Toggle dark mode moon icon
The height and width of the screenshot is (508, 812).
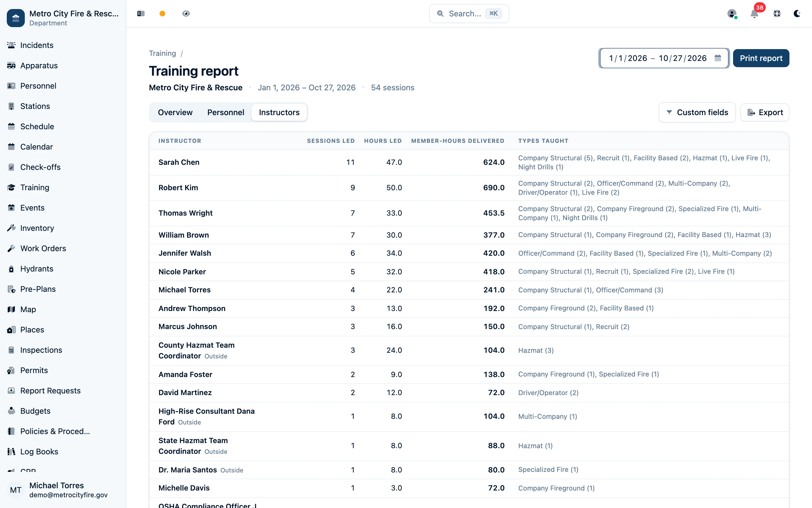[x=797, y=14]
